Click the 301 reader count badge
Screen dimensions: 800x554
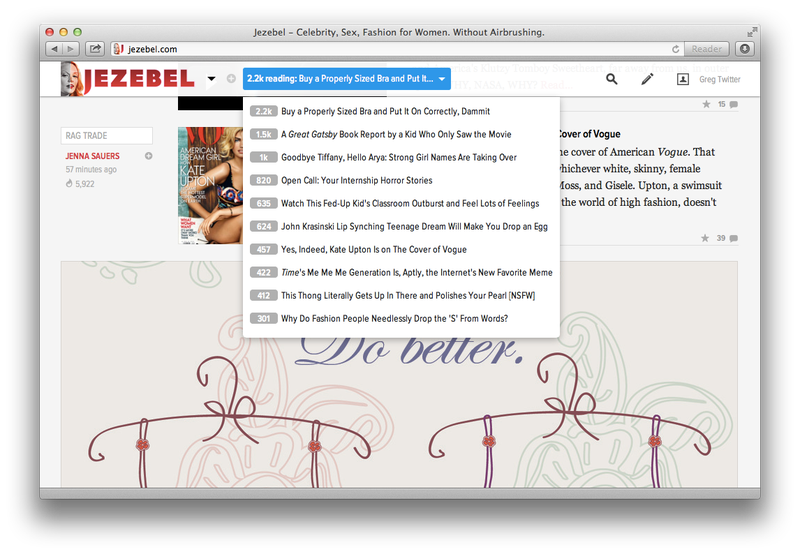coord(264,318)
